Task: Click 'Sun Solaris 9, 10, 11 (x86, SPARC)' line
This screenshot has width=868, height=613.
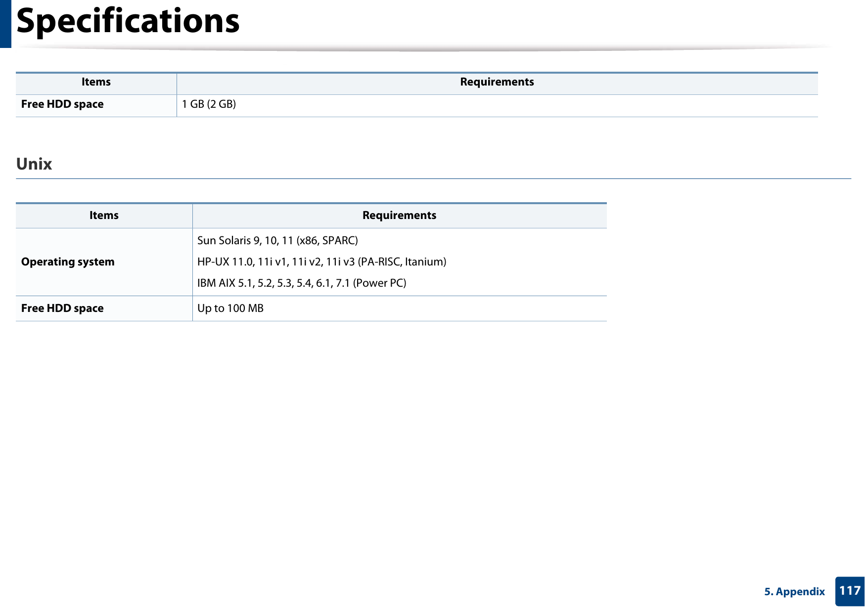Action: 277,241
